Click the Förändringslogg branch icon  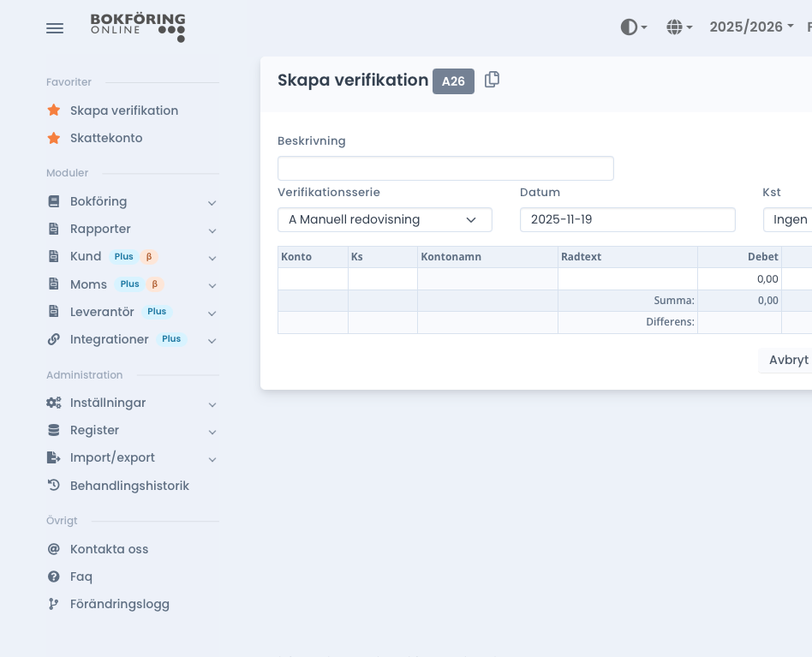pos(54,604)
